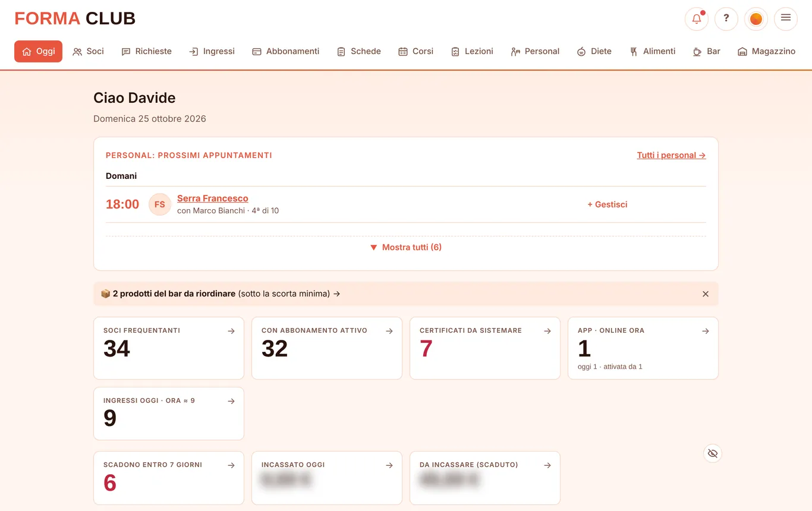
Task: Click the 6 expiring subscriptions value
Action: pos(110,483)
